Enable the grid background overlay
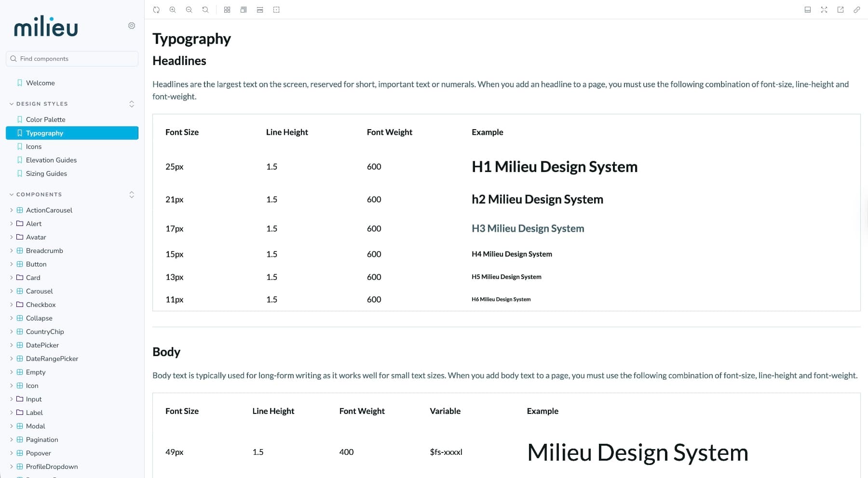Screen dimensions: 868x478 click(227, 9)
